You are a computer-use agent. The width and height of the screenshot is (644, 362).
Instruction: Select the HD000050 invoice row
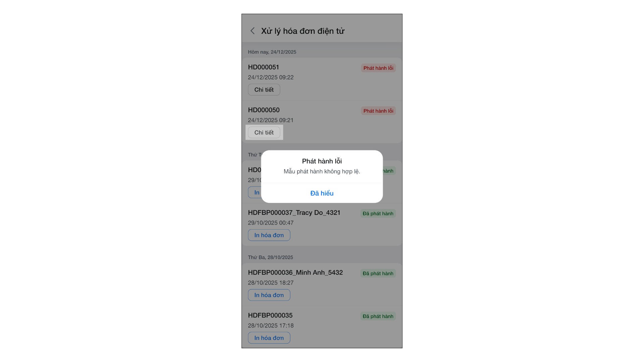pyautogui.click(x=322, y=122)
